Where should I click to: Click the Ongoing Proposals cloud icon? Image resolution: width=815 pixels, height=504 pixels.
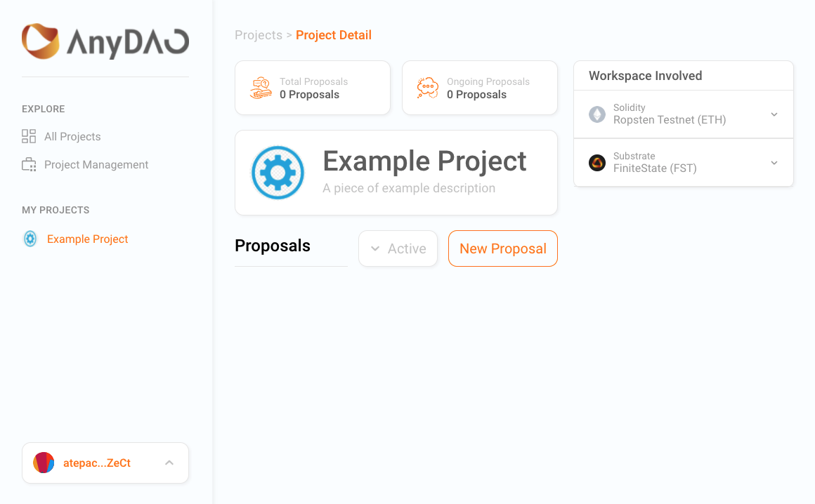tap(428, 88)
